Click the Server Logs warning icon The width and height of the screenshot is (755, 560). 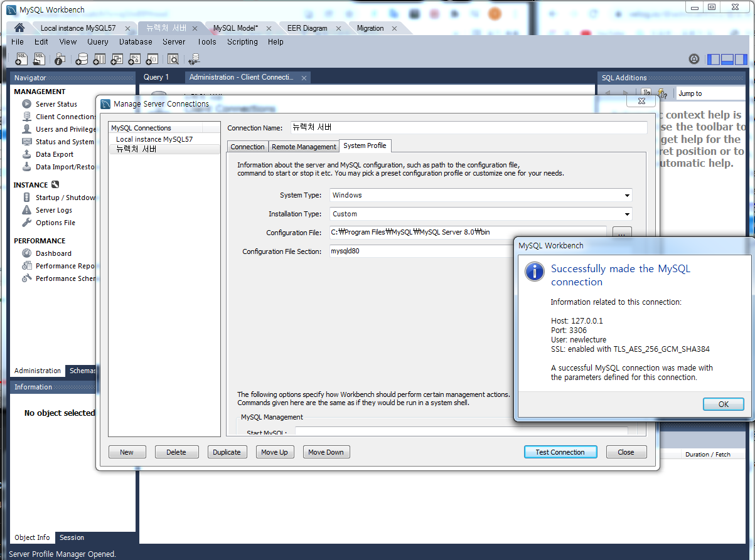click(26, 210)
